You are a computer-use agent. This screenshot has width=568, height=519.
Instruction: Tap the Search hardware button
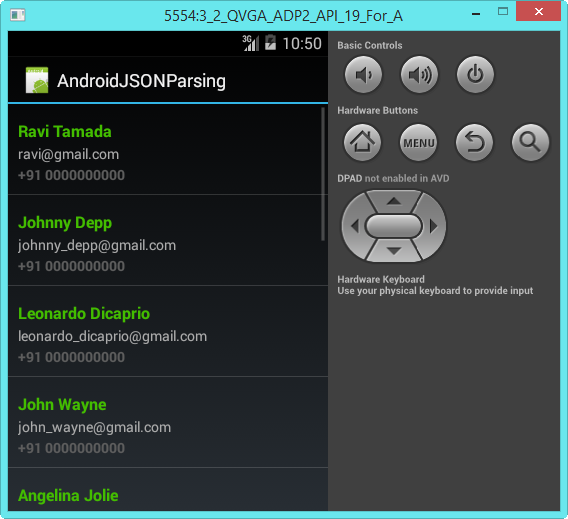(530, 142)
